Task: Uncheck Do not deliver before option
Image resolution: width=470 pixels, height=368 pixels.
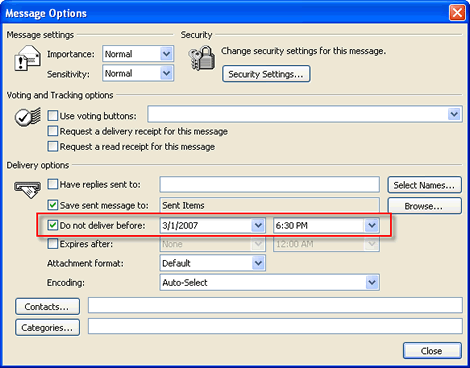Action: (53, 225)
